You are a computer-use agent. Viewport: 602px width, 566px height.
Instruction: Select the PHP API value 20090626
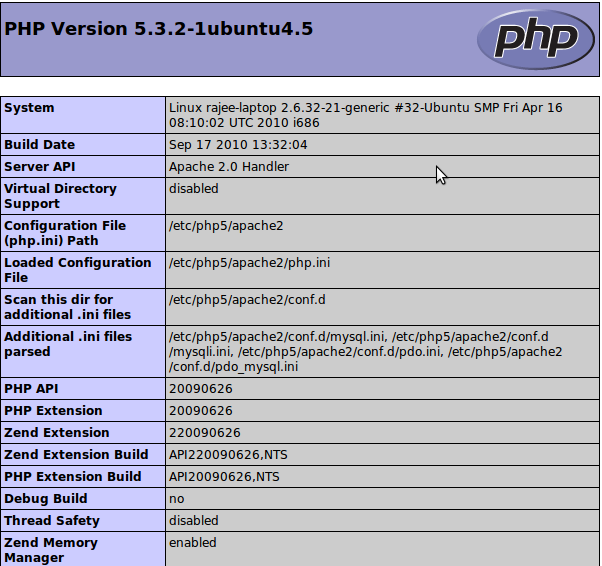point(200,389)
